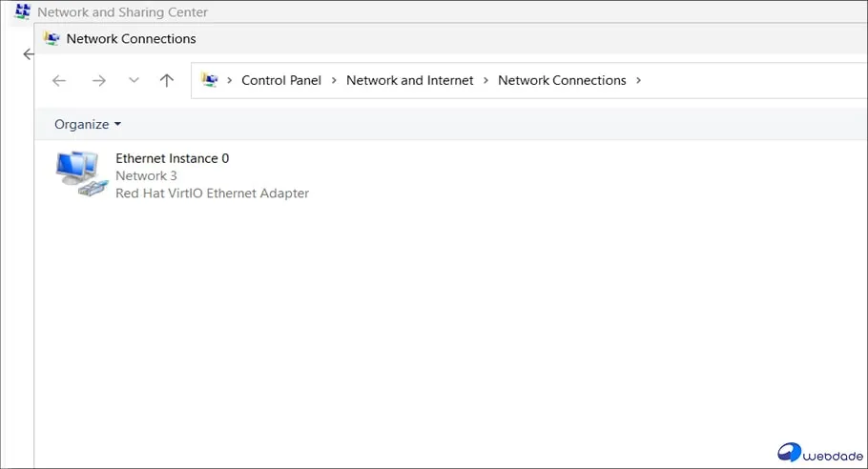Click the back arrow of Network and Sharing Center
This screenshot has height=469, width=868.
[x=28, y=55]
